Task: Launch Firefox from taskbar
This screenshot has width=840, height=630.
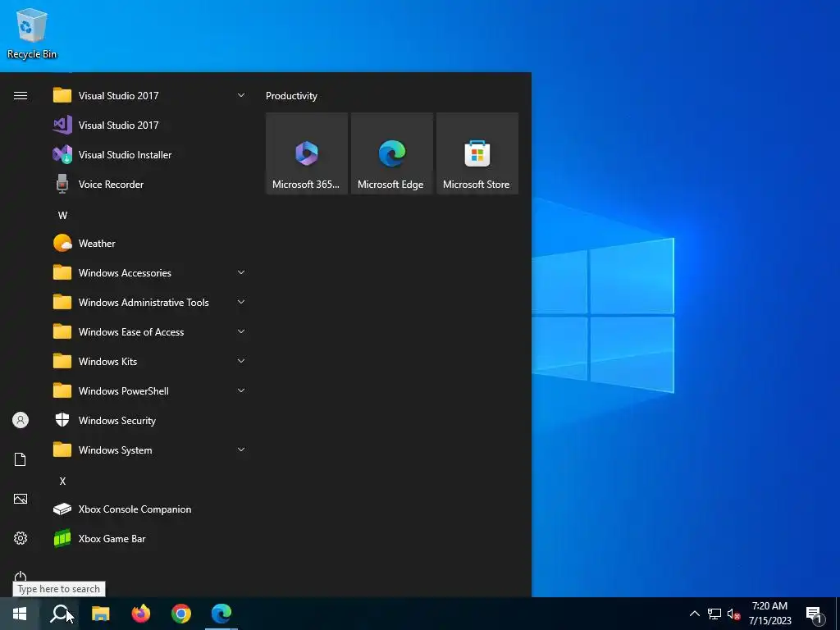Action: [x=141, y=614]
